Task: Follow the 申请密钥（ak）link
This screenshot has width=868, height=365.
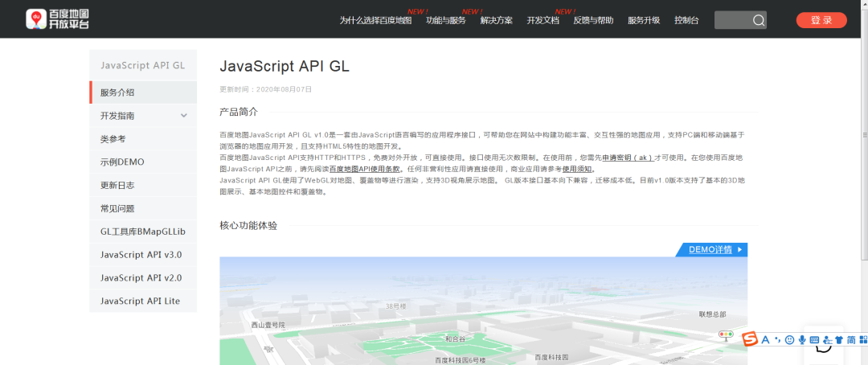Action: 627,158
